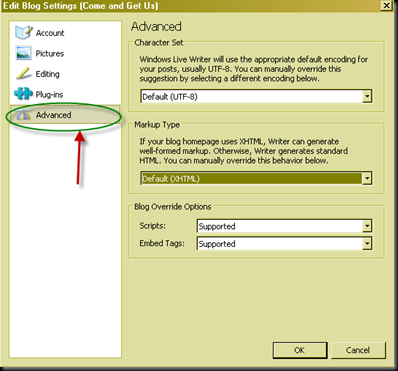Expand the character set dropdown arrow
This screenshot has width=398, height=371.
click(367, 97)
